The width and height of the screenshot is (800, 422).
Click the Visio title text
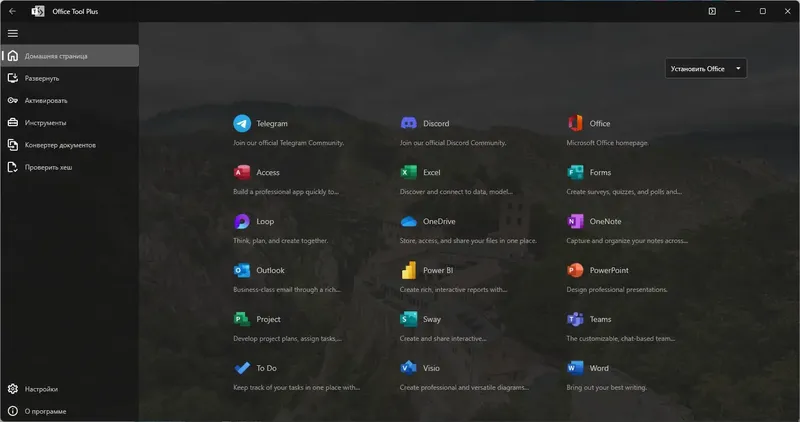pyautogui.click(x=431, y=368)
